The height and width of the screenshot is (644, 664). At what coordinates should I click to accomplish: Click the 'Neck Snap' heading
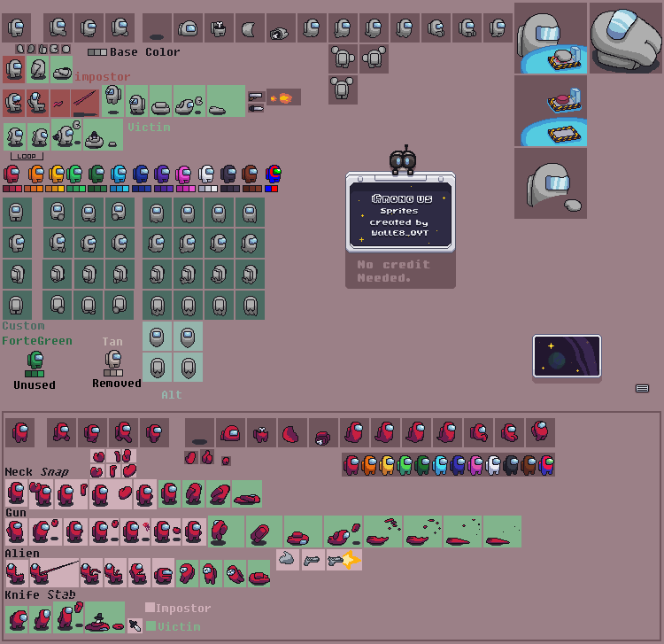click(x=37, y=471)
